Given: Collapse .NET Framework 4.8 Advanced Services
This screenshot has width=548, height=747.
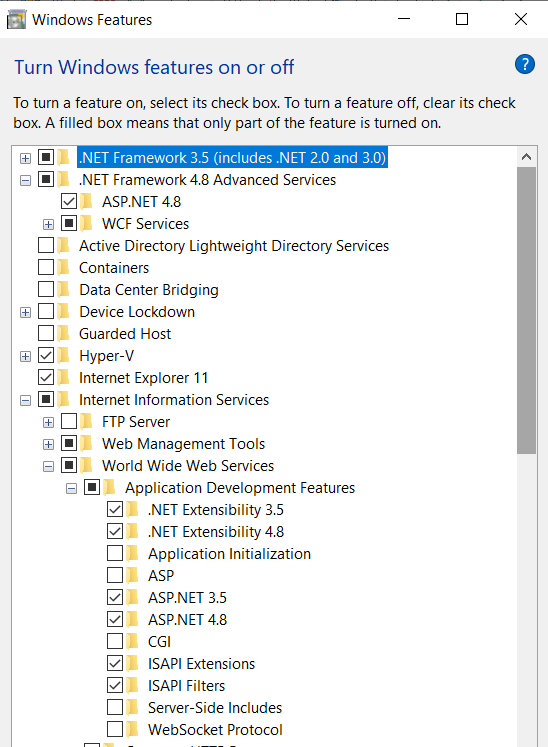Looking at the screenshot, I should coord(25,181).
